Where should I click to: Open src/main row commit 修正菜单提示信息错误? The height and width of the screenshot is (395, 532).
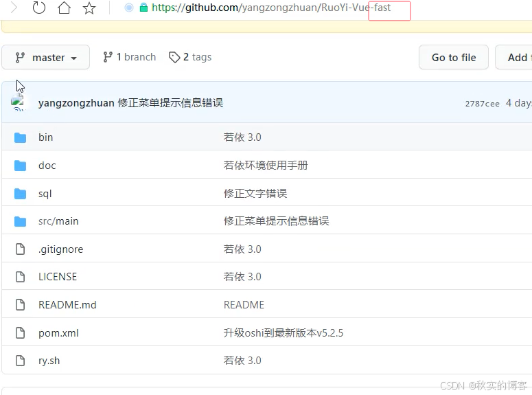coord(276,221)
